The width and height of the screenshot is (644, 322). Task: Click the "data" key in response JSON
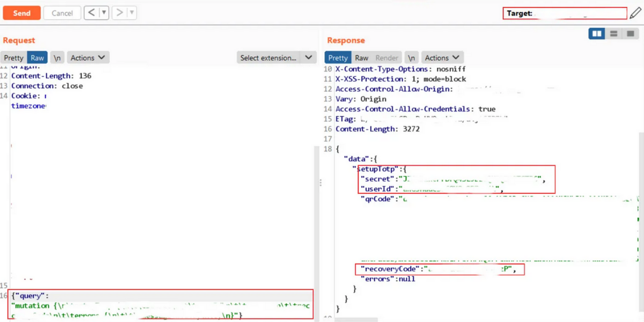[x=357, y=159]
